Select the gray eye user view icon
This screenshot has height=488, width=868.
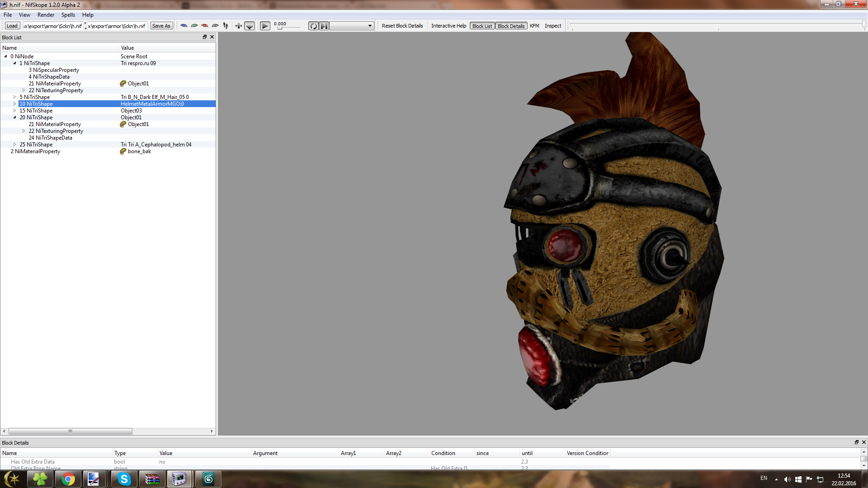tap(215, 26)
